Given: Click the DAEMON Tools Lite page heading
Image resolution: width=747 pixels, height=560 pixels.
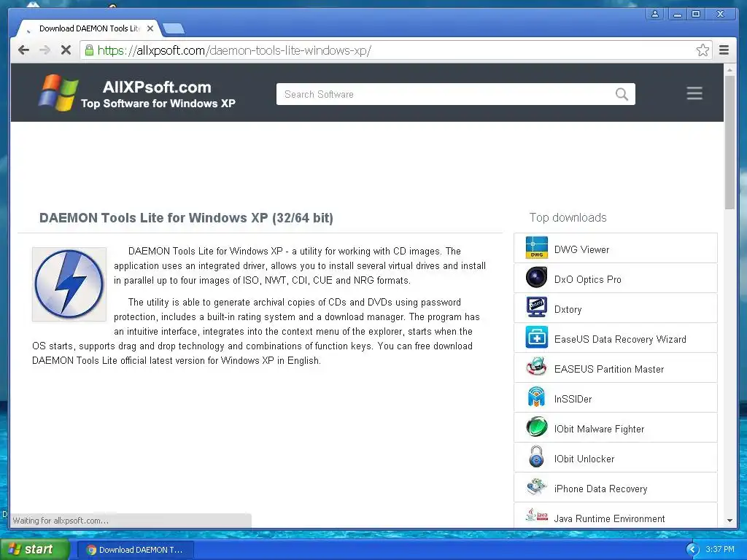Looking at the screenshot, I should (x=186, y=218).
